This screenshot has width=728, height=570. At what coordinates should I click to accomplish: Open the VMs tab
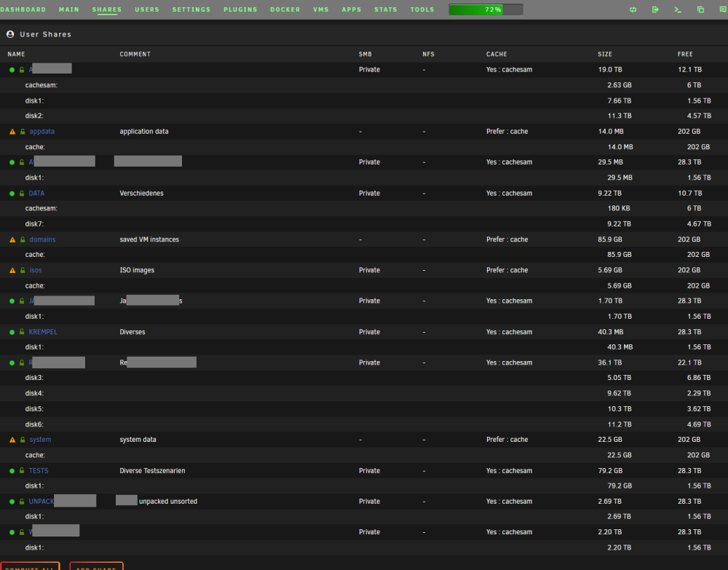321,9
